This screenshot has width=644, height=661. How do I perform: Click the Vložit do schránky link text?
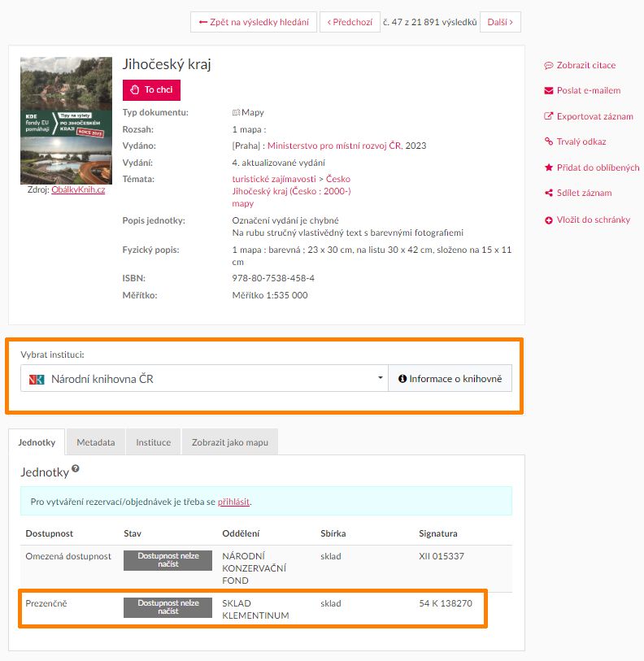point(594,220)
